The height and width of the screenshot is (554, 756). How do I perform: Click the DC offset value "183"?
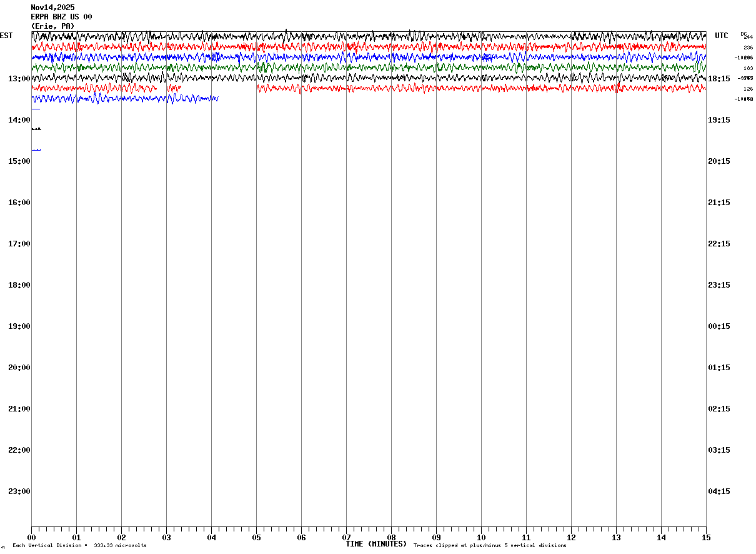coord(748,68)
